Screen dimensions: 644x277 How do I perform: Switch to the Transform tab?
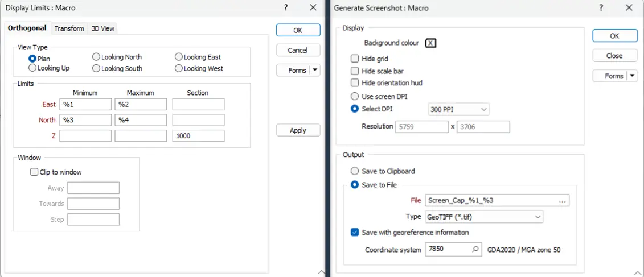pyautogui.click(x=69, y=28)
